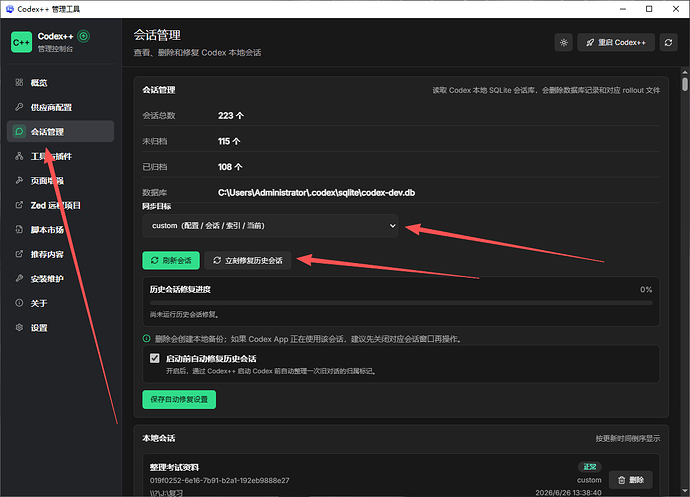Click the info icon next to the deletion backup notice
The image size is (690, 497).
point(147,339)
